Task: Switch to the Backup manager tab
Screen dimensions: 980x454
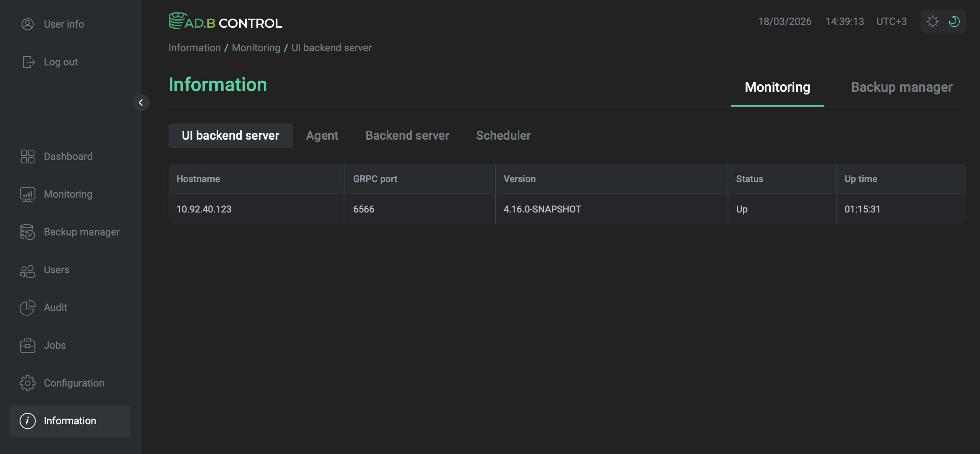Action: tap(902, 87)
